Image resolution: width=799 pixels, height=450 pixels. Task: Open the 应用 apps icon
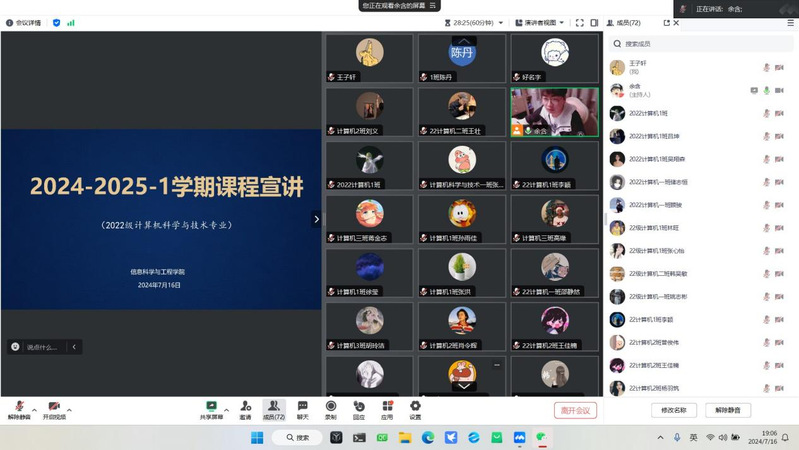pyautogui.click(x=387, y=406)
